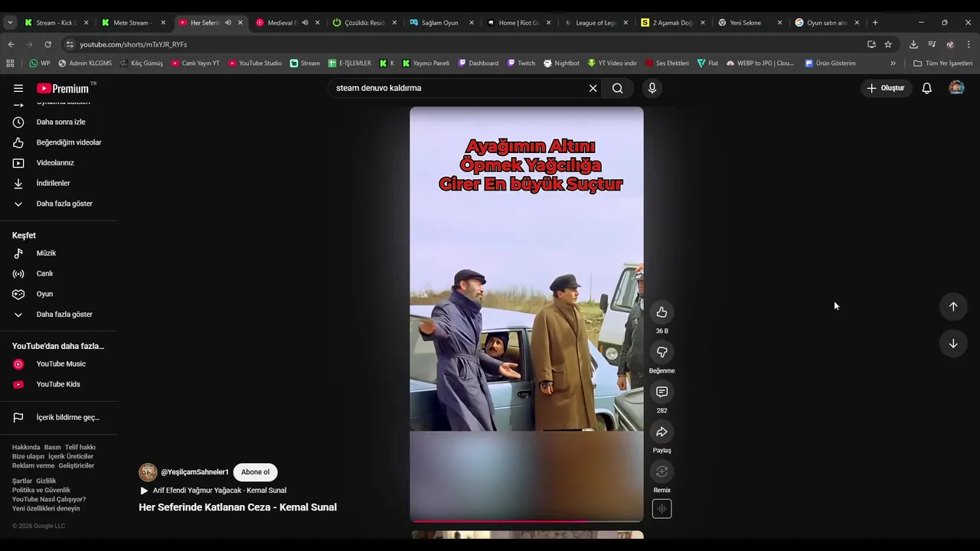Open the sound waveform button under Remix
Image resolution: width=980 pixels, height=551 pixels.
661,509
